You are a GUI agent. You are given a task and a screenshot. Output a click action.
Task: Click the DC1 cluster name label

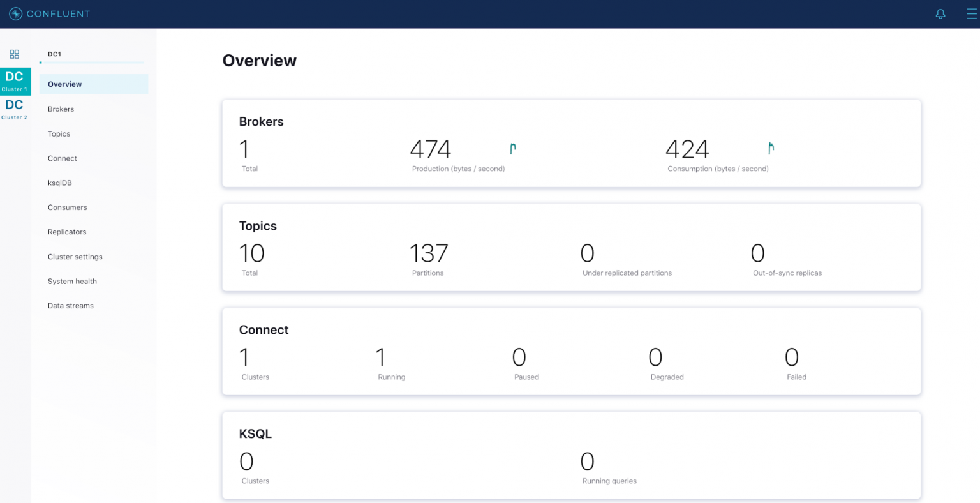pyautogui.click(x=54, y=54)
